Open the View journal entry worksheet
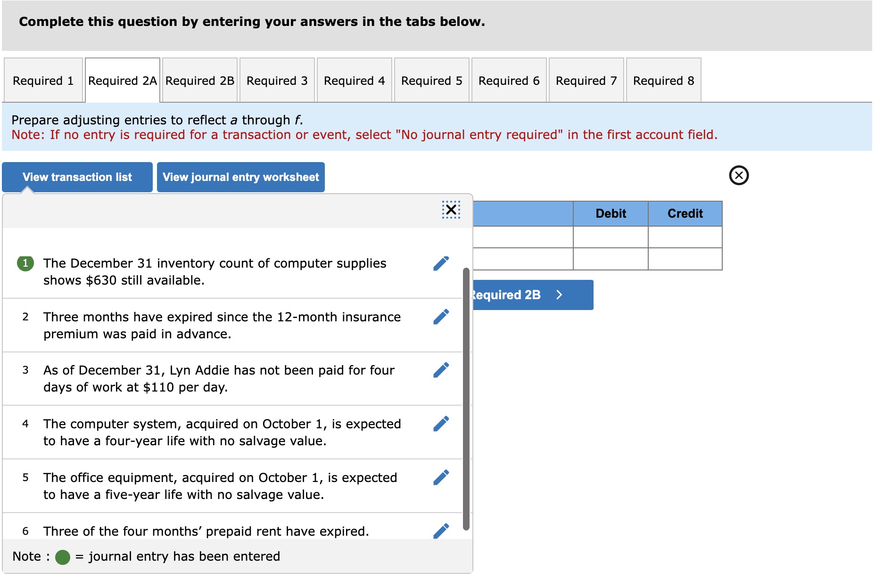875x588 pixels. (241, 177)
